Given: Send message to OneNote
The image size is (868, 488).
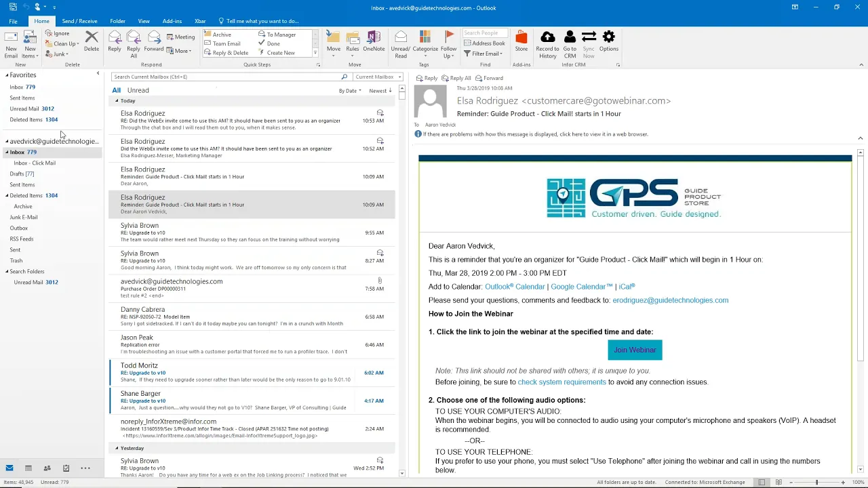Looking at the screenshot, I should coord(374,42).
